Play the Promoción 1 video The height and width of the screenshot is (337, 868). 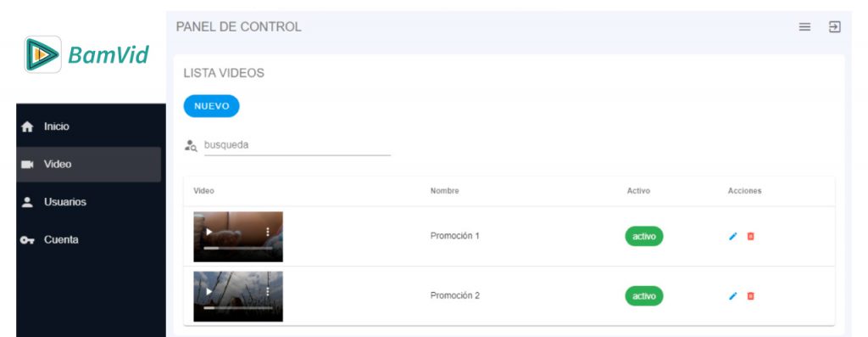click(209, 232)
